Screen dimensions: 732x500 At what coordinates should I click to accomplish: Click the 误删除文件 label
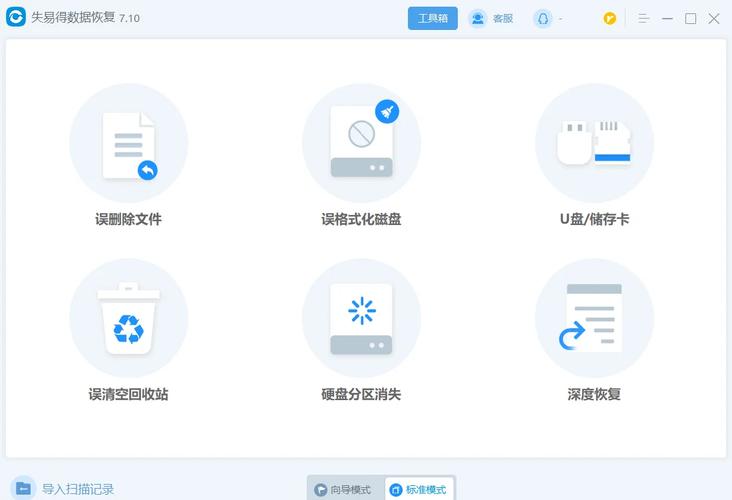[128, 219]
